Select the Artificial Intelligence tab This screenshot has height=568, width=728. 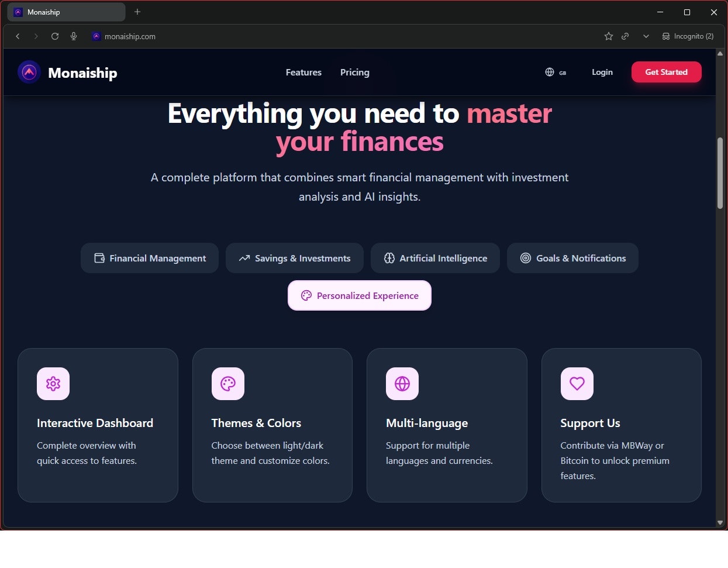click(435, 258)
